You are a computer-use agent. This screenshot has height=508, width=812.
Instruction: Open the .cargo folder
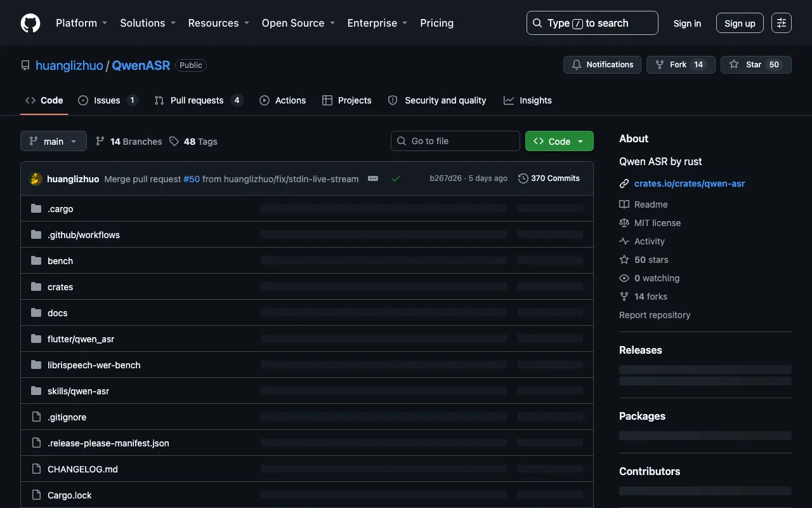tap(60, 209)
